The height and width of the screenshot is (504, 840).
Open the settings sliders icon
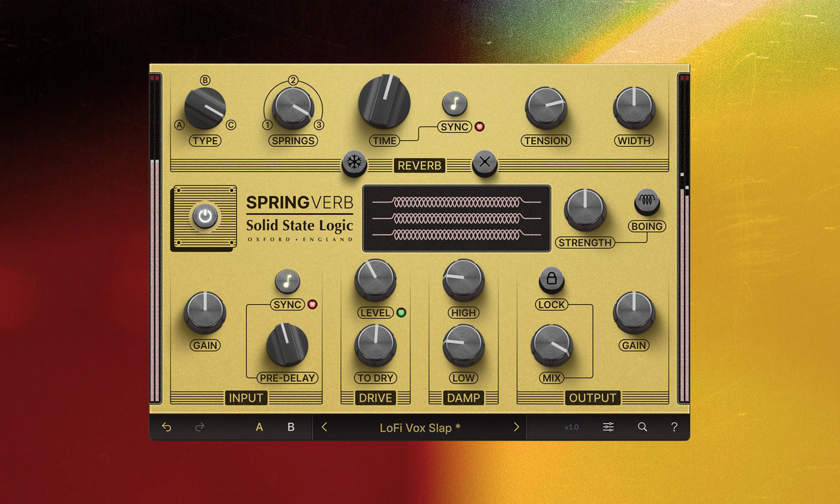click(608, 427)
